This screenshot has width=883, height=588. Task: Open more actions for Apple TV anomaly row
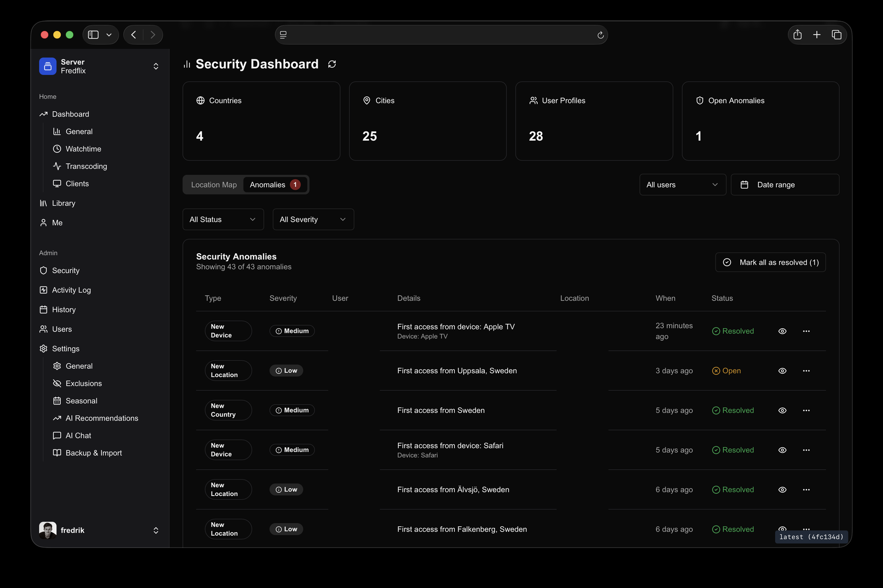pos(806,331)
